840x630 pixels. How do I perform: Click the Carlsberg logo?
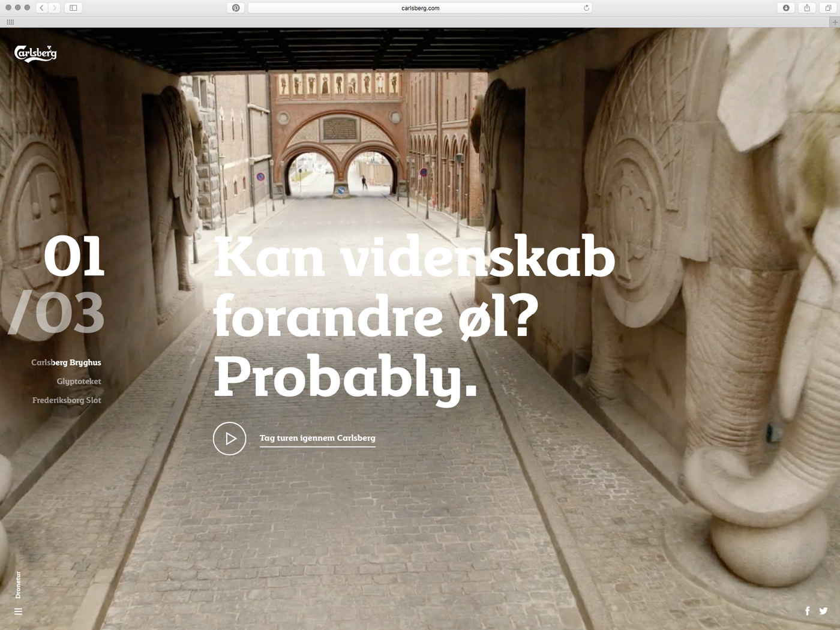pos(35,53)
